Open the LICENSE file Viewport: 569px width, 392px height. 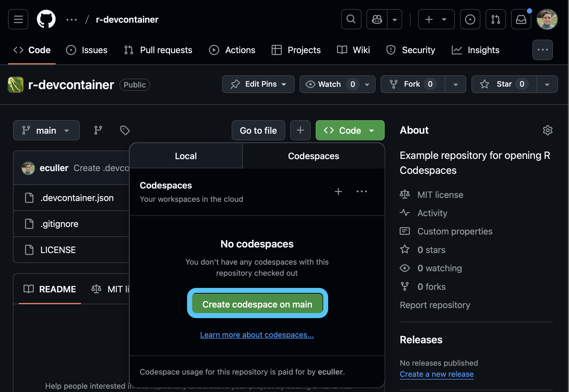coord(58,250)
